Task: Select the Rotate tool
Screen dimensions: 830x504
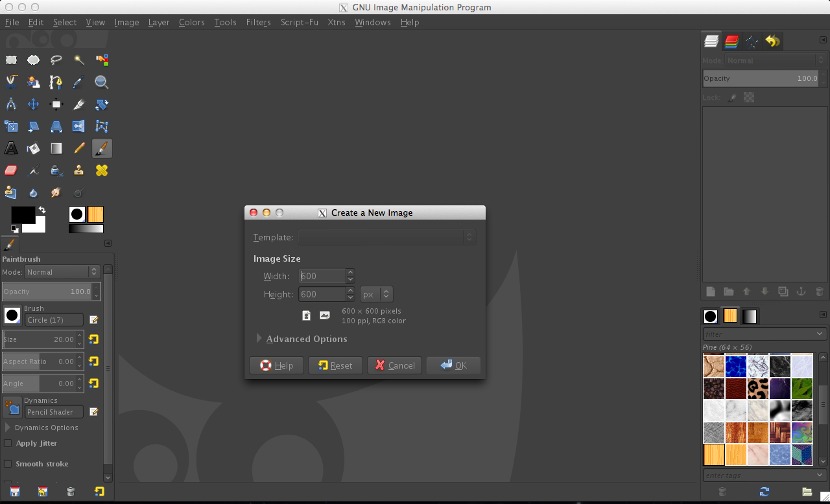Action: point(102,104)
